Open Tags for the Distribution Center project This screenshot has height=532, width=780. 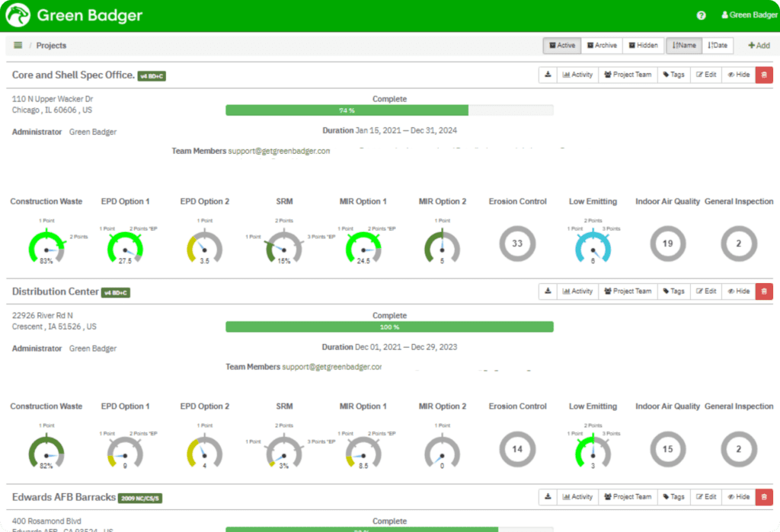(673, 291)
